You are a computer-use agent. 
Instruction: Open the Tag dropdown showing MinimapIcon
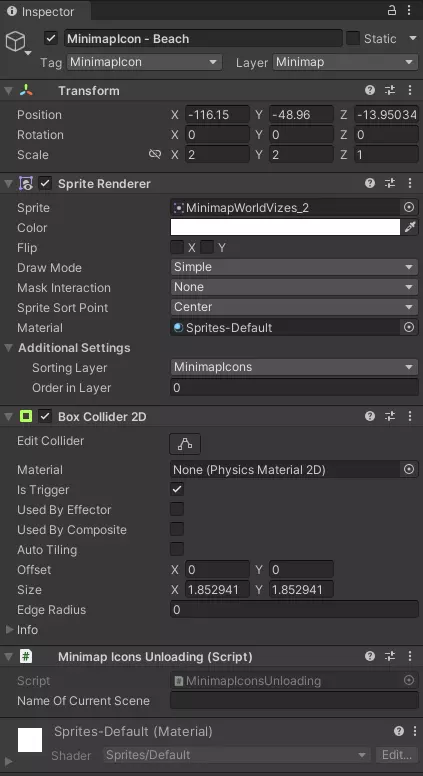(144, 62)
